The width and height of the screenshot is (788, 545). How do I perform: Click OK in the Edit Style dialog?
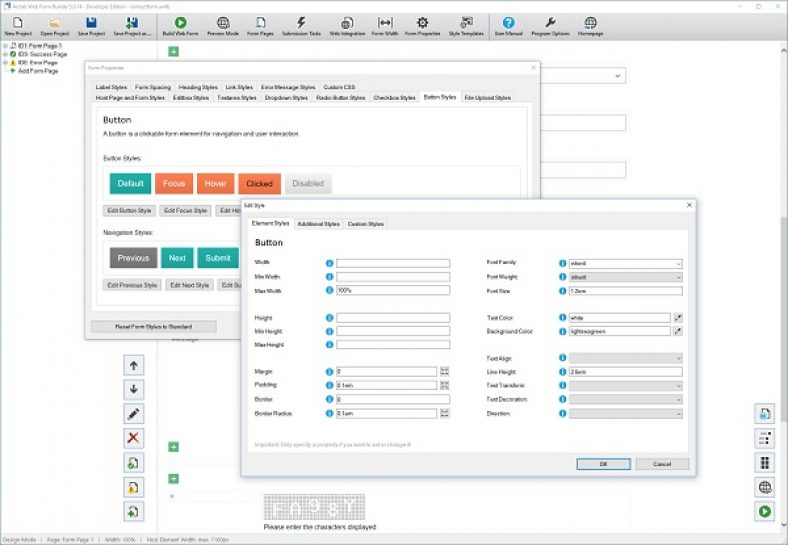point(604,464)
